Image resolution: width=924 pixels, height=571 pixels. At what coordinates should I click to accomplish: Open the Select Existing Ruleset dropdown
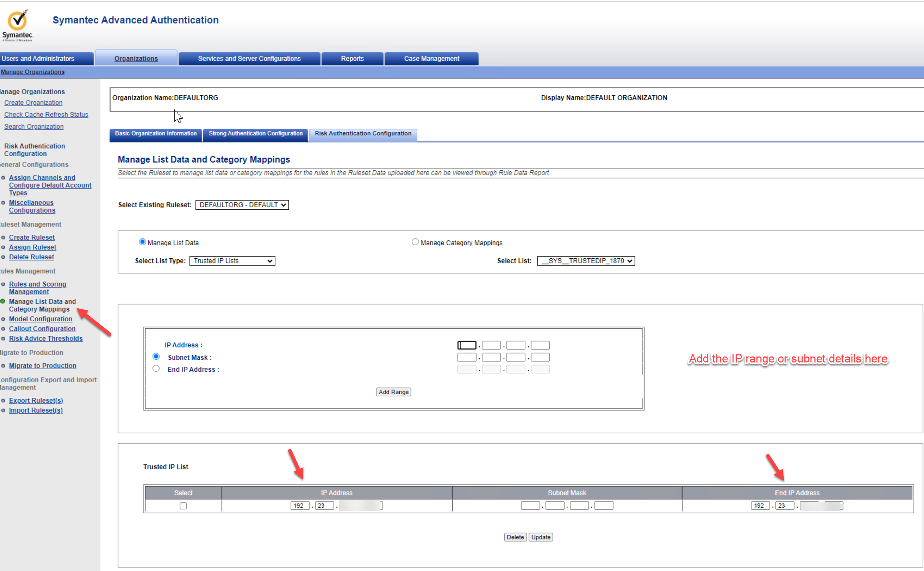pos(242,205)
